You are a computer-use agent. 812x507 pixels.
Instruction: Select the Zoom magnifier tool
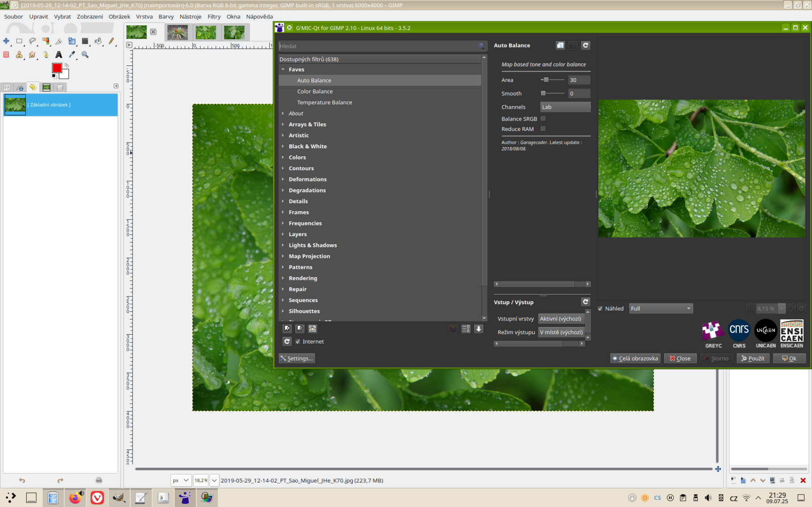(x=85, y=55)
